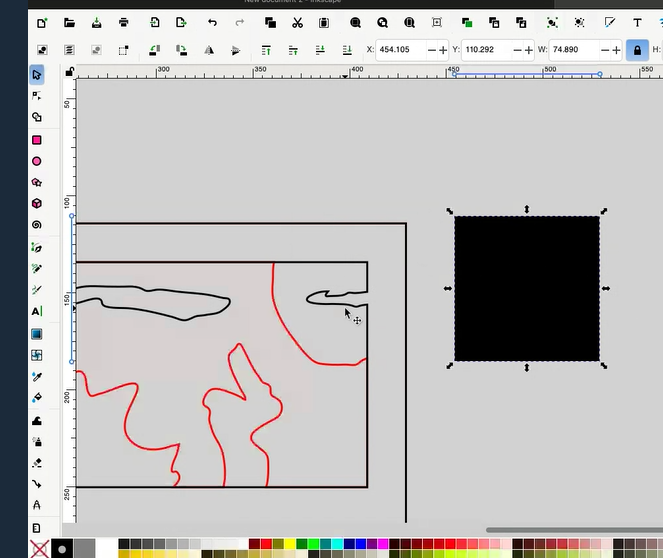Viewport: 663px width, 558px height.
Task: Select the Star and polygon tool
Action: [x=37, y=182]
